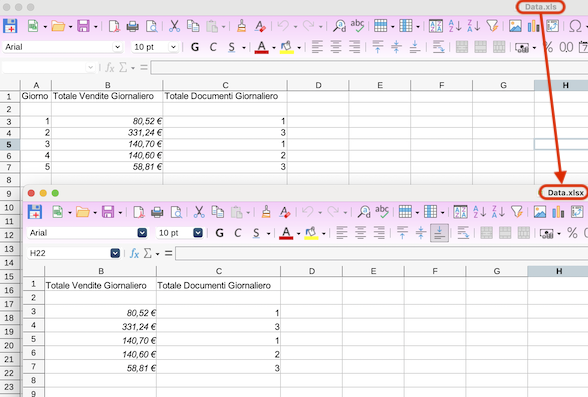Insert special character omega in Data.xls window

pos(575,26)
